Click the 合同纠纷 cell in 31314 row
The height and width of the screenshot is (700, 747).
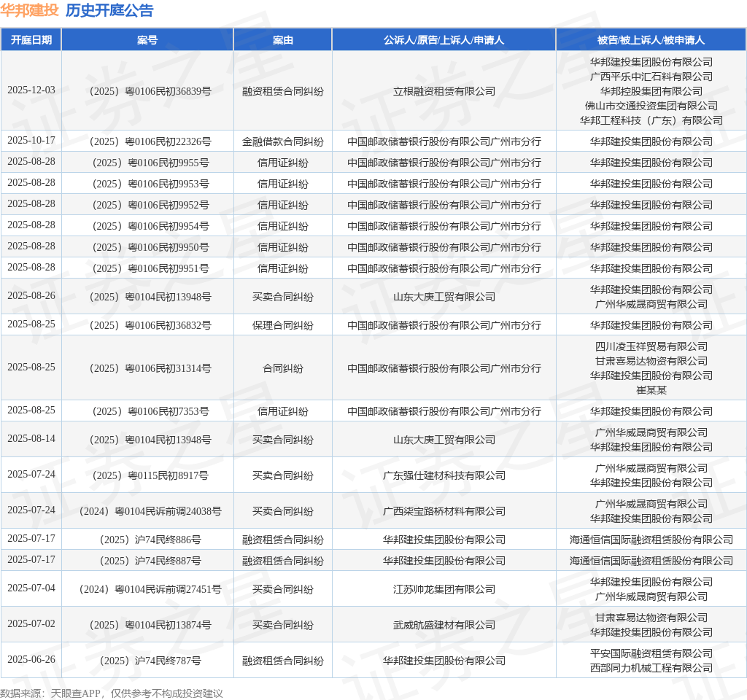point(282,368)
